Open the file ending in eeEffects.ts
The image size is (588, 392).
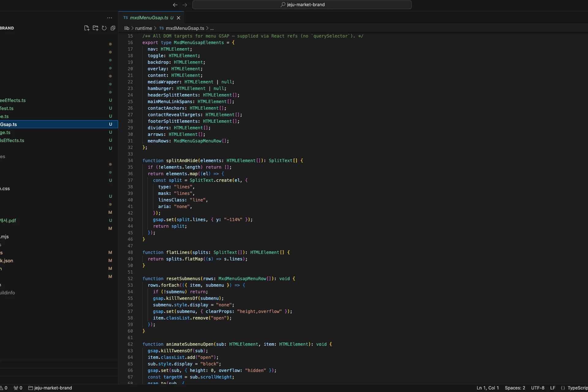click(x=59, y=100)
